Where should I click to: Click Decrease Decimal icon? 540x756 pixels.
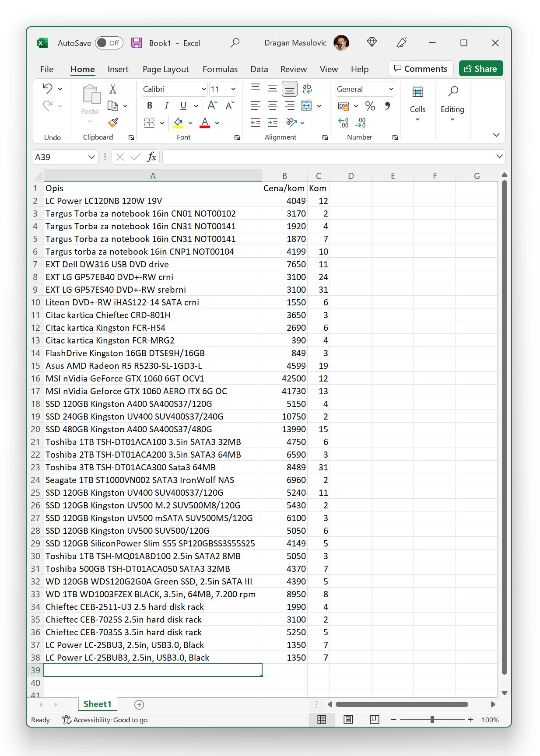361,122
